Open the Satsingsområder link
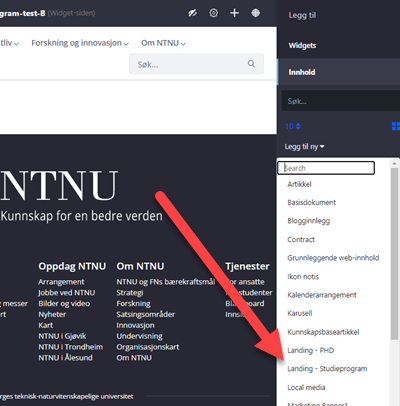 click(x=145, y=314)
